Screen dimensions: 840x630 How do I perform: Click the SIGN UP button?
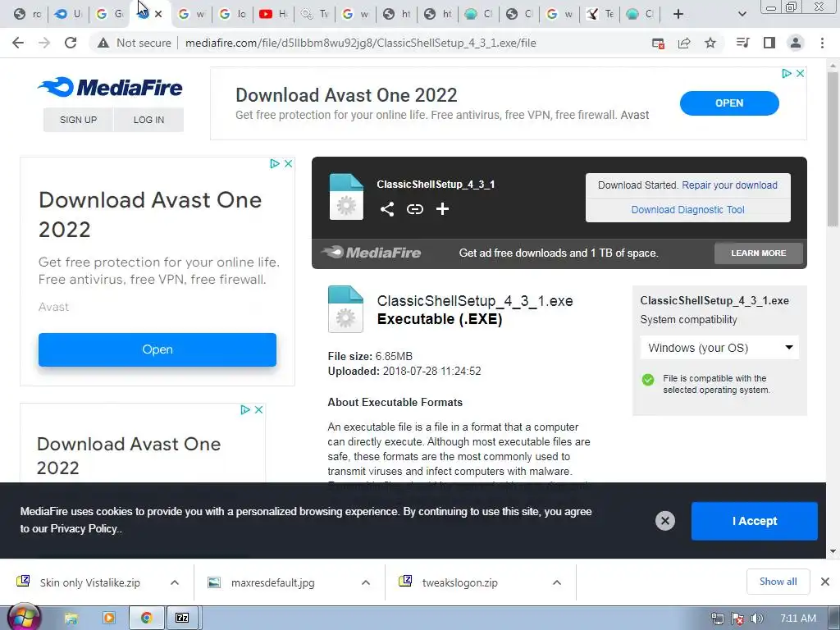(78, 120)
